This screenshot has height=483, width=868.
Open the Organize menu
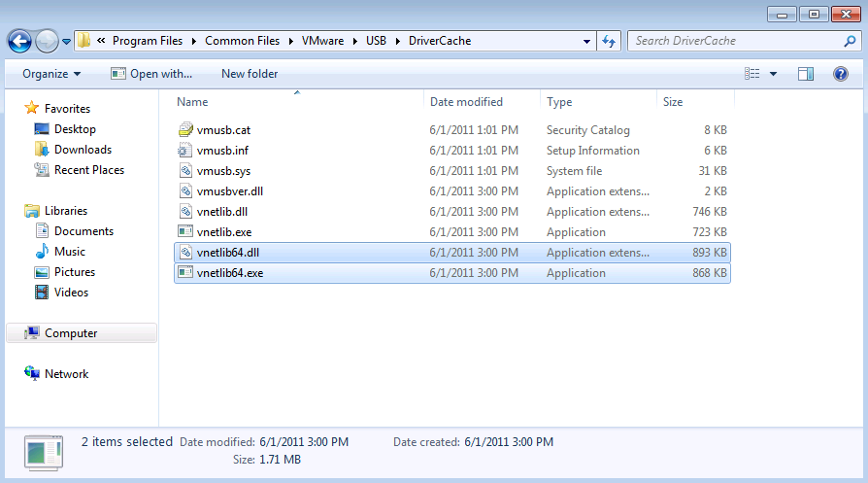51,74
